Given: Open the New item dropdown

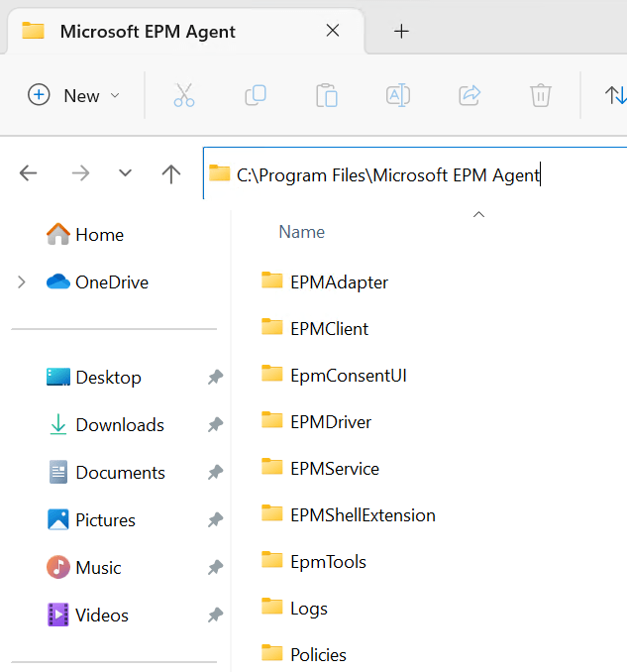Looking at the screenshot, I should (x=74, y=95).
